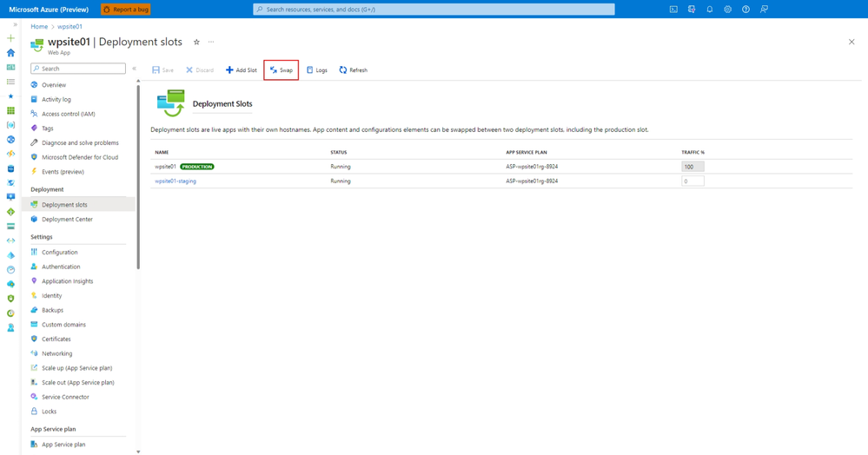The image size is (868, 455).
Task: Open the notifications bell icon
Action: [710, 10]
